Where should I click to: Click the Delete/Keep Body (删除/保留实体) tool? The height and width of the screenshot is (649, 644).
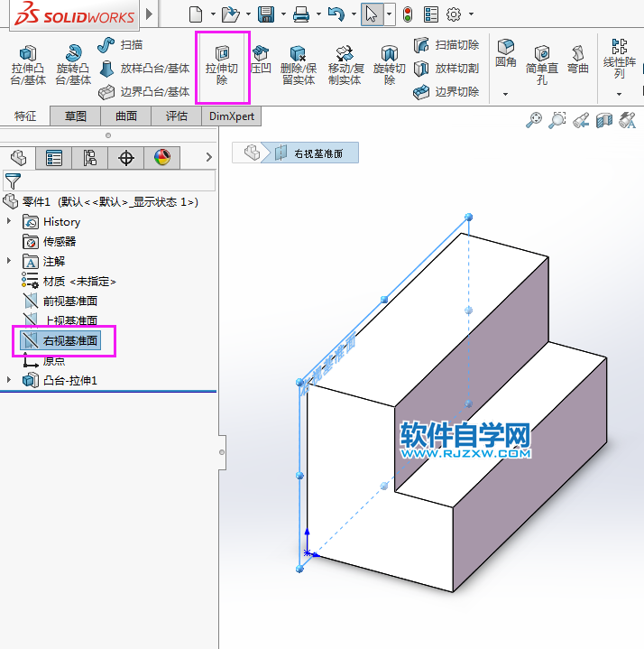point(299,65)
